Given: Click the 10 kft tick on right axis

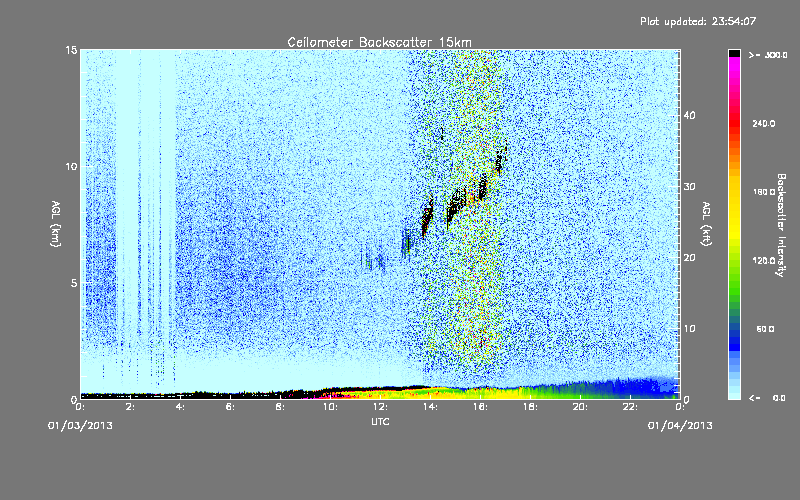Looking at the screenshot, I should [689, 328].
